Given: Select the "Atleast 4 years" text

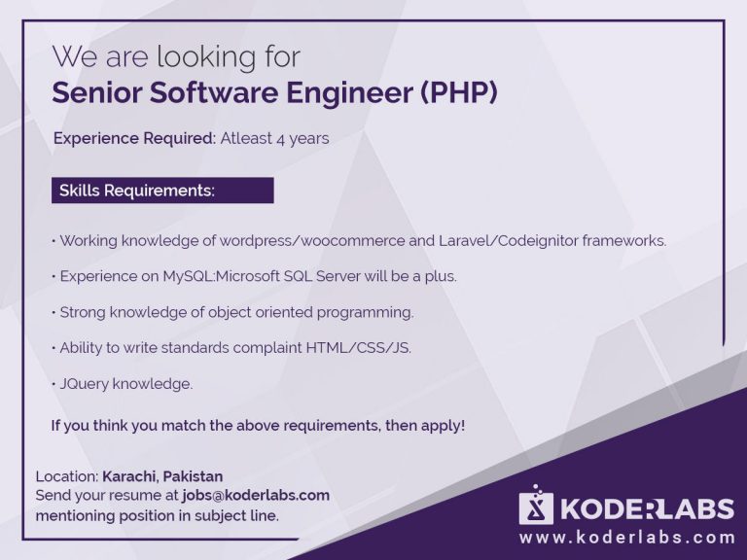Looking at the screenshot, I should 274,138.
